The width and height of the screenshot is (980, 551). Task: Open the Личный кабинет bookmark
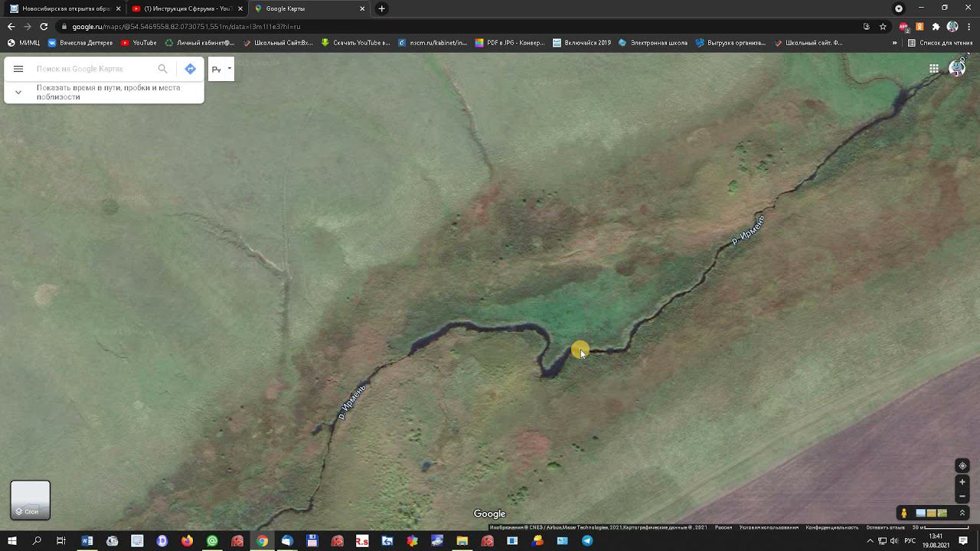200,43
